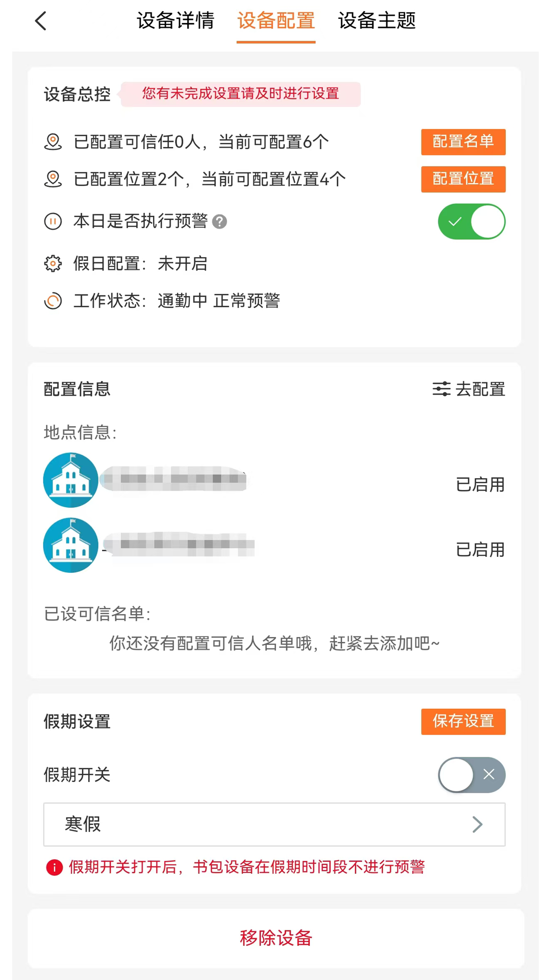Turn on the 假期开关 switch
Viewport: 551px width, 980px height.
pyautogui.click(x=471, y=775)
